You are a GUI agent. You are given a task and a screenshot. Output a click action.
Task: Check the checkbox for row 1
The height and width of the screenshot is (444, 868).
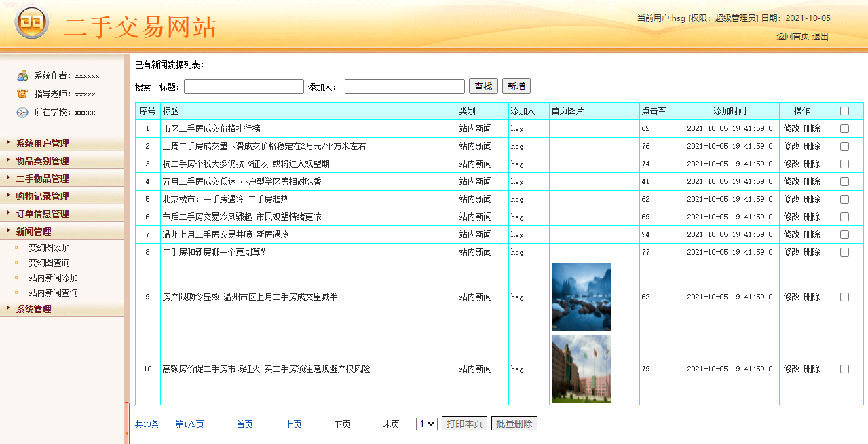click(x=844, y=128)
